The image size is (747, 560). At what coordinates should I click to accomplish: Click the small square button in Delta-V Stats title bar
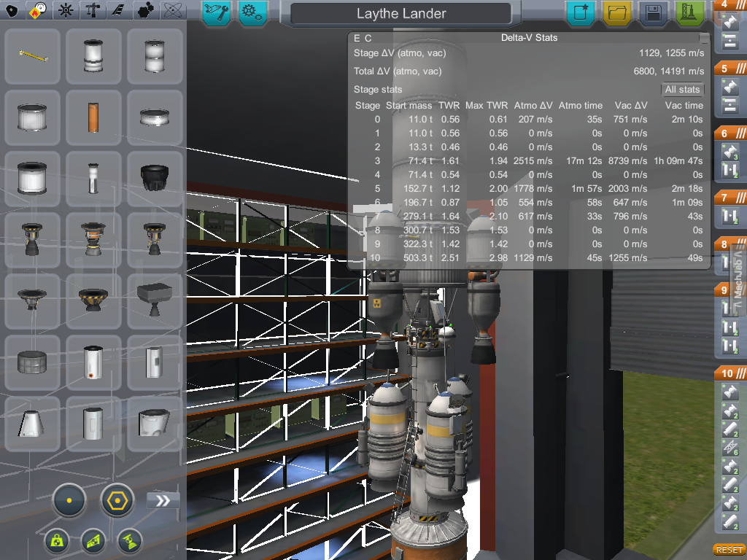coord(704,38)
